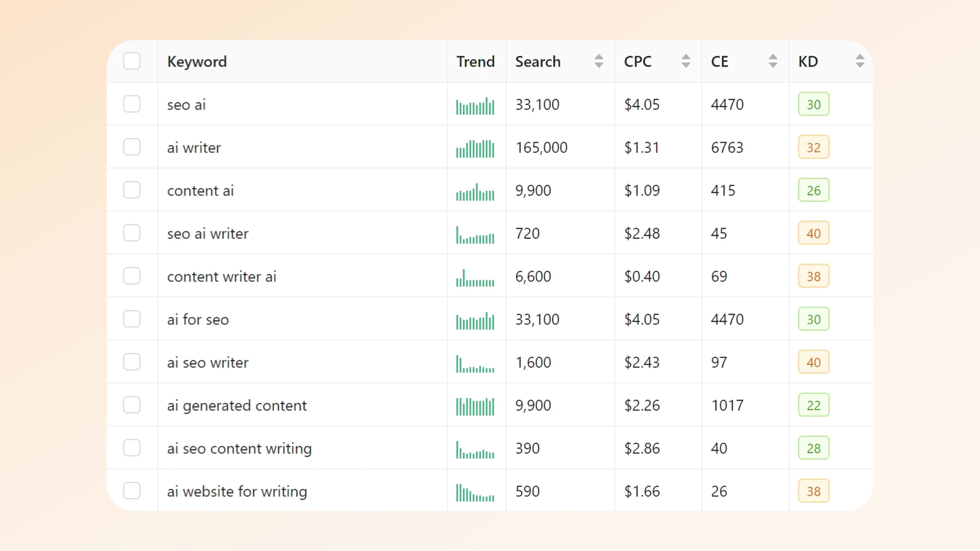
Task: Click the orange KD 40 badge for seo ai writer
Action: click(814, 234)
